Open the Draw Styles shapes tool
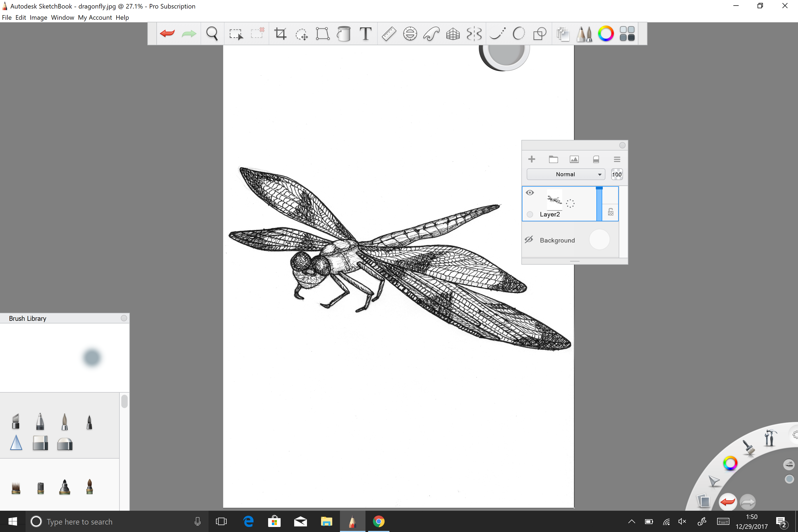The height and width of the screenshot is (532, 798). pyautogui.click(x=539, y=34)
